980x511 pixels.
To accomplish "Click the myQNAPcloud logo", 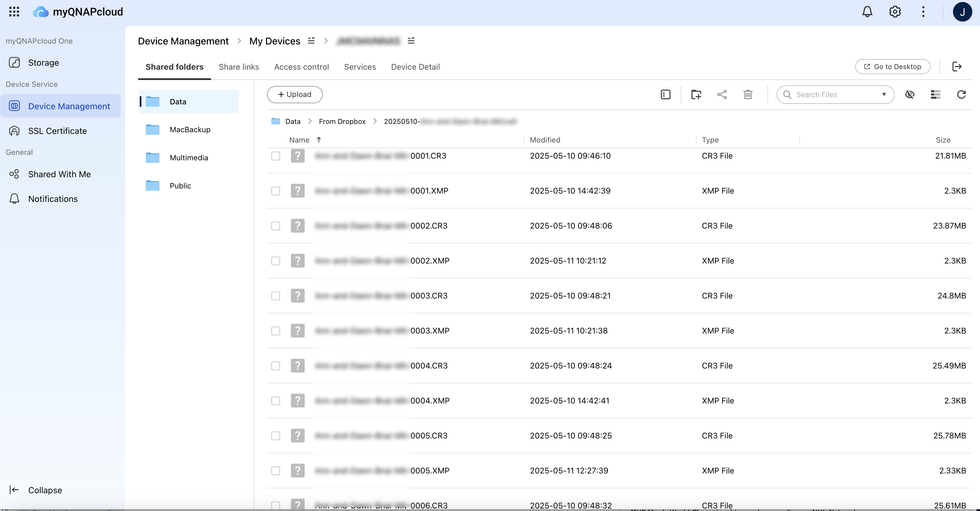I will (x=78, y=12).
